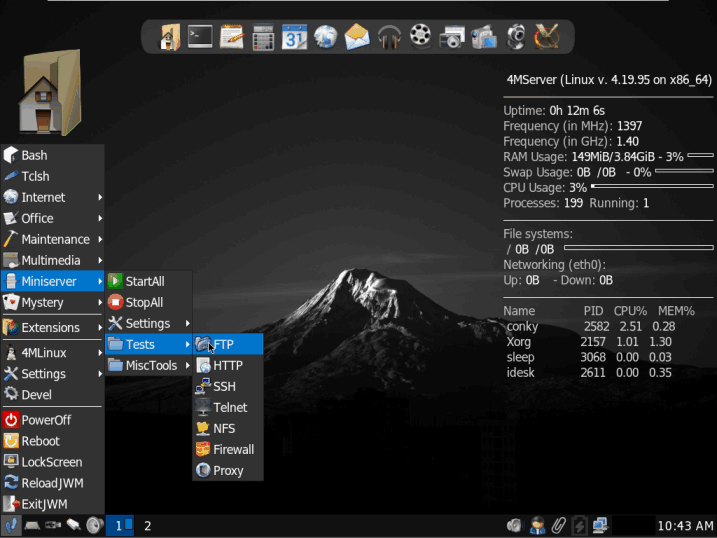Click the 10:43 AM clock
717x538 pixels.
[x=685, y=526]
